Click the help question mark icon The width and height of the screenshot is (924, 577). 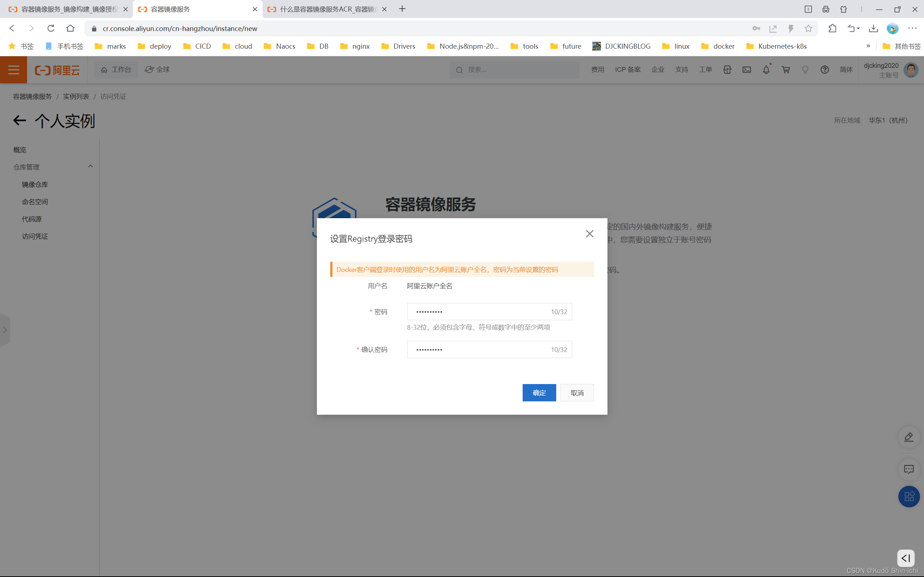[824, 70]
